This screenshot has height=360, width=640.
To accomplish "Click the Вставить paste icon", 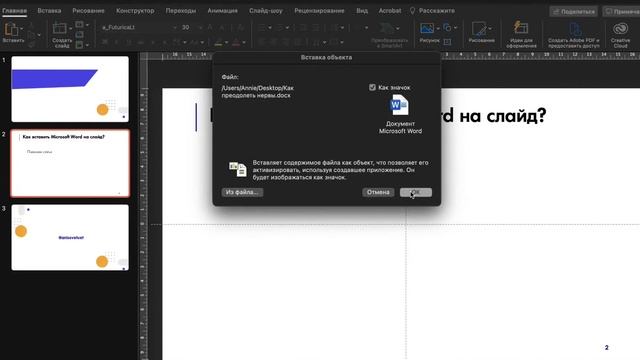I will 11,29.
